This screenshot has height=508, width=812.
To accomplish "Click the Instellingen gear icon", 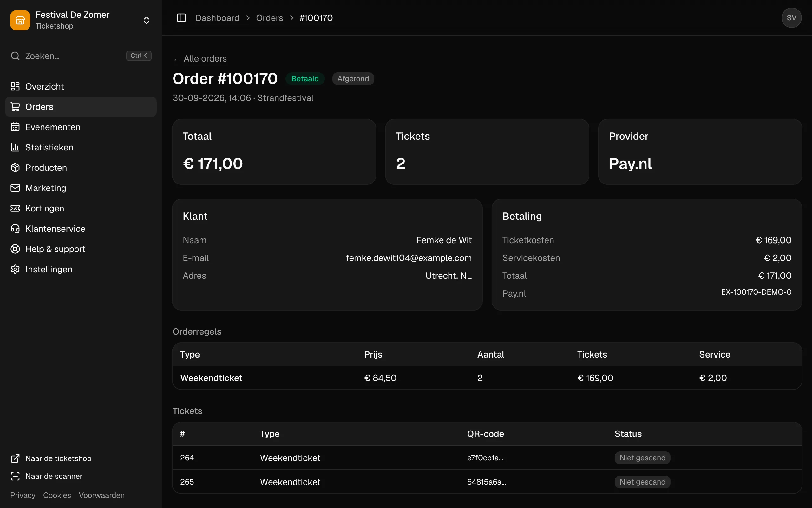I will pyautogui.click(x=15, y=270).
